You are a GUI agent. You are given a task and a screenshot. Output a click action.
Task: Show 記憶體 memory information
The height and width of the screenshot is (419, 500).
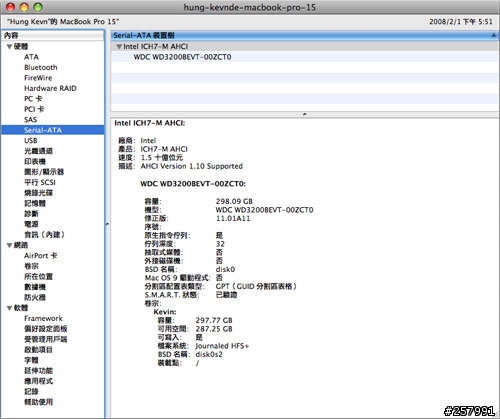click(35, 203)
